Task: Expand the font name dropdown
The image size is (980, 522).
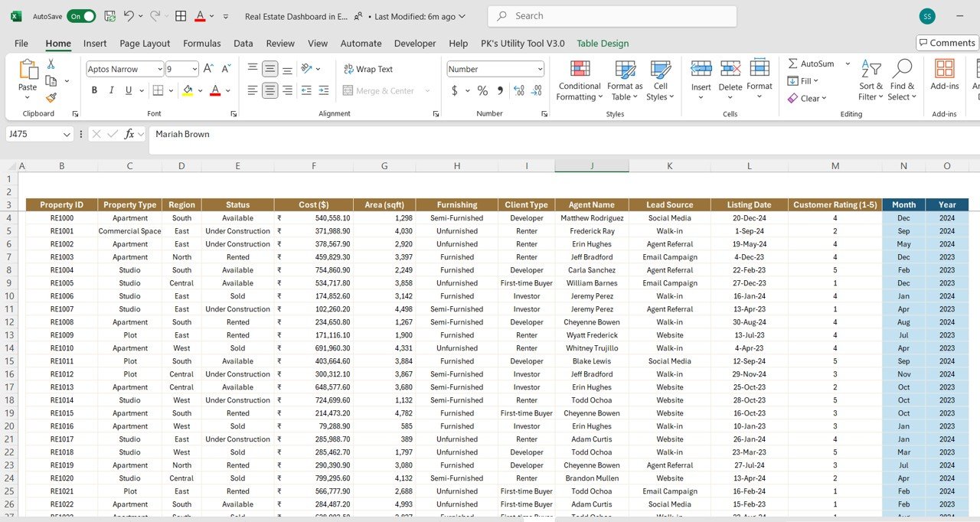Action: coord(159,69)
